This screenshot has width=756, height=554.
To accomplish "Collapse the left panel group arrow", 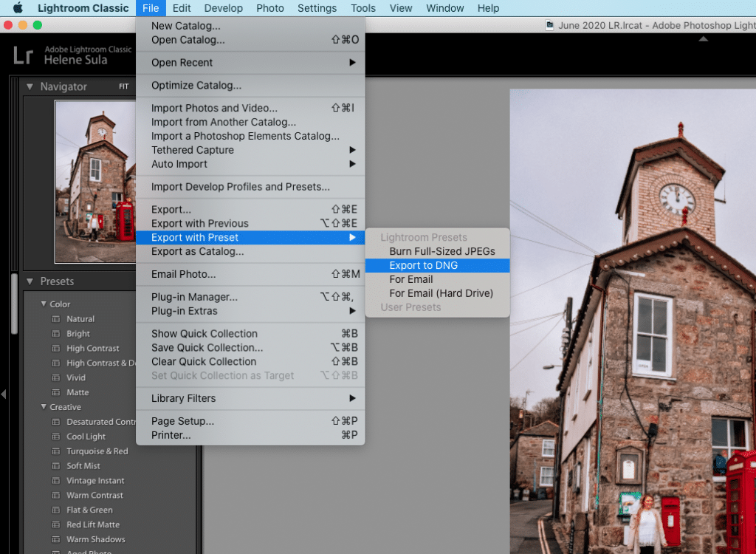I will 4,394.
